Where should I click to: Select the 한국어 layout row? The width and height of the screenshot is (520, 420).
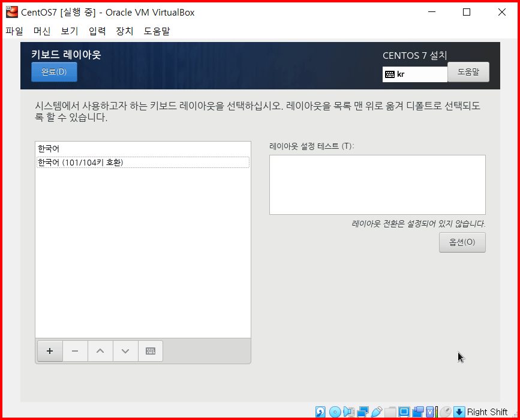tap(143, 149)
